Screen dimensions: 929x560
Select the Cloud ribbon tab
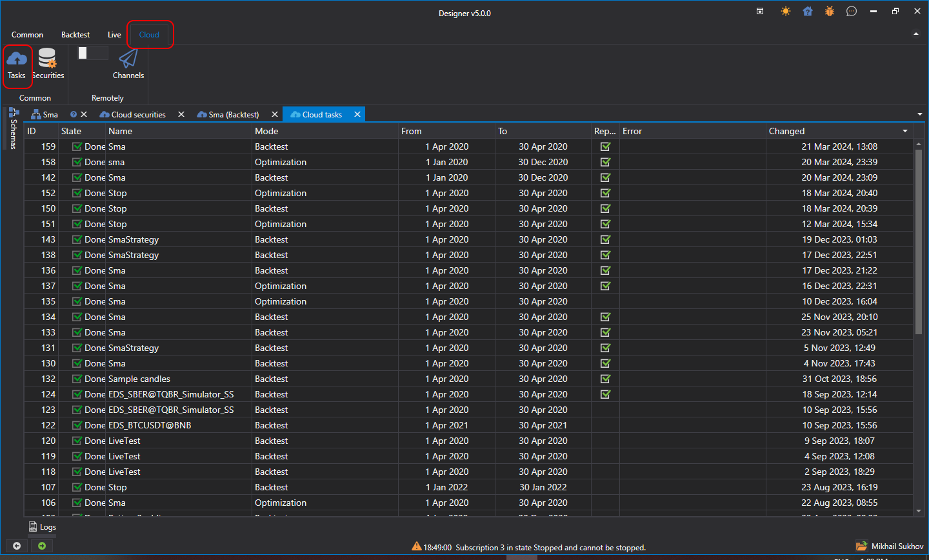[149, 35]
